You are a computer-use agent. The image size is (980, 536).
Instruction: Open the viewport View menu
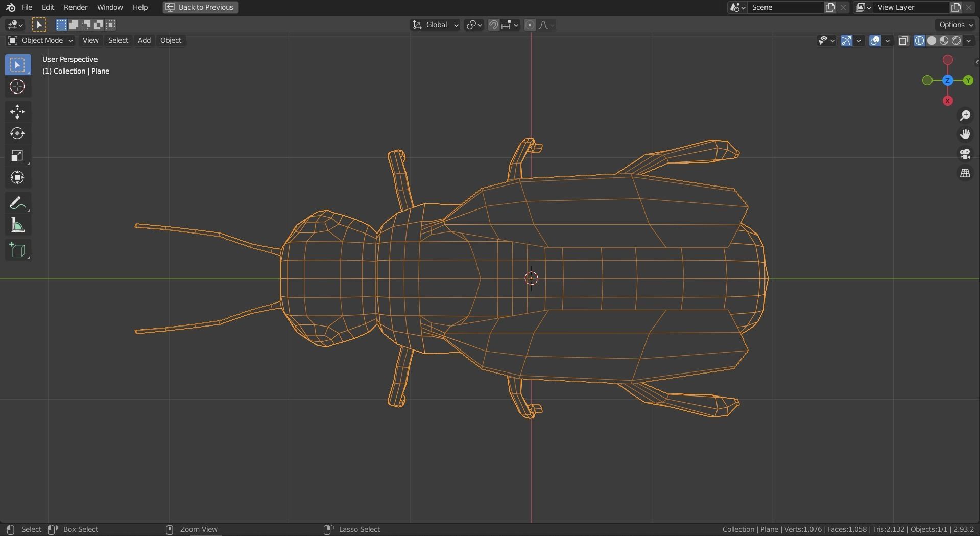click(x=90, y=40)
